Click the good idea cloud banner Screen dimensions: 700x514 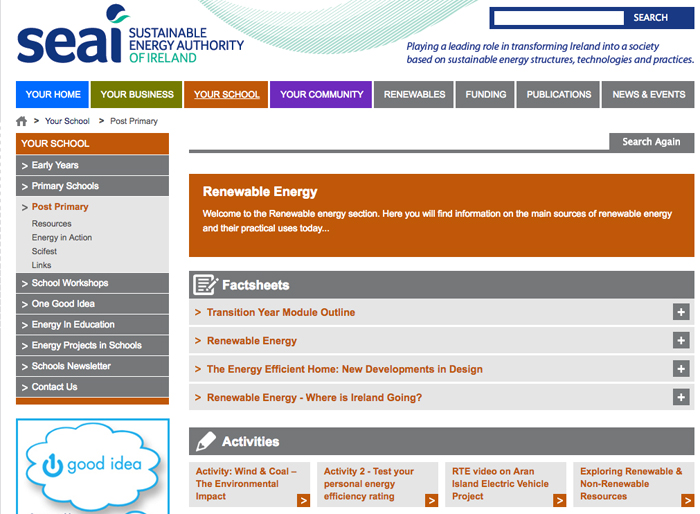(93, 466)
